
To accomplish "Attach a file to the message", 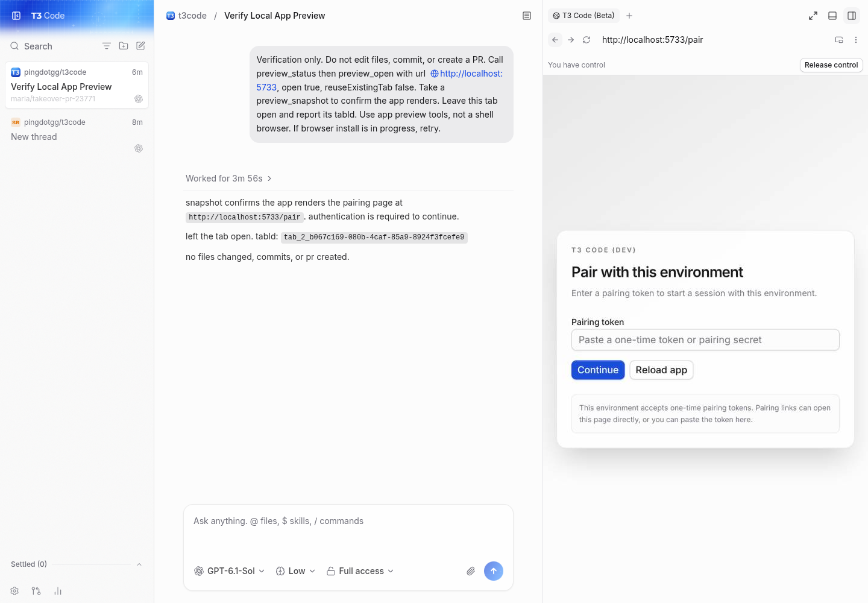I will pos(471,571).
